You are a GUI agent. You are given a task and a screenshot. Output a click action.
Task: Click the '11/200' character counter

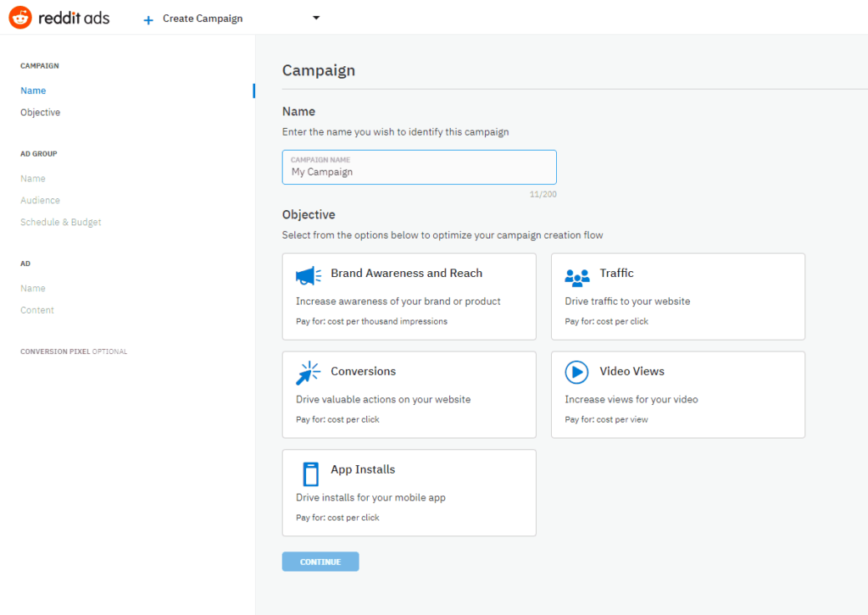[x=543, y=194]
